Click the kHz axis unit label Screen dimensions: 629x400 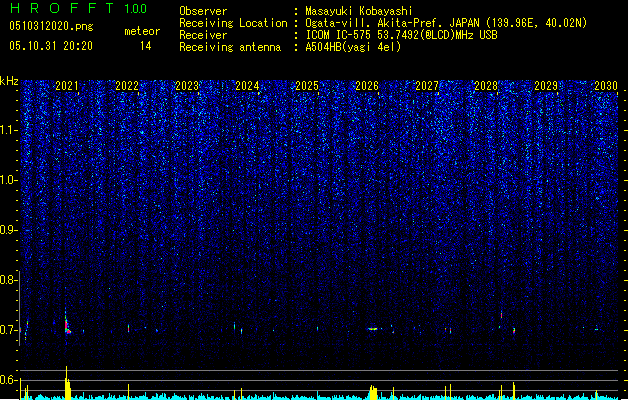pos(9,81)
